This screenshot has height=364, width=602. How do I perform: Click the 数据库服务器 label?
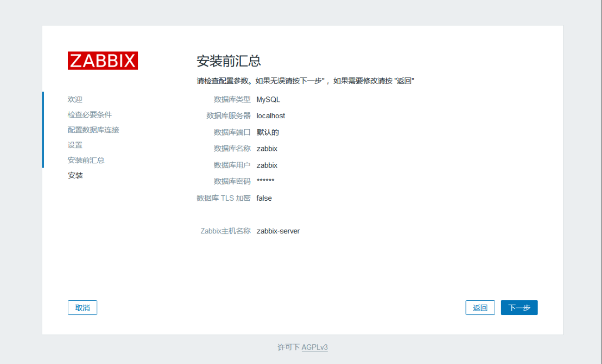[x=228, y=116]
